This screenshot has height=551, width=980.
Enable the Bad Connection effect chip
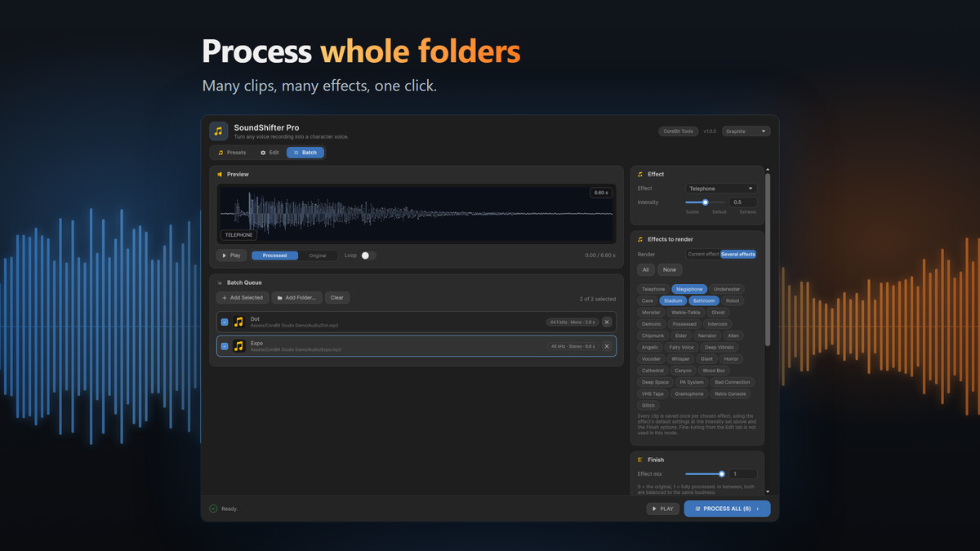tap(731, 382)
